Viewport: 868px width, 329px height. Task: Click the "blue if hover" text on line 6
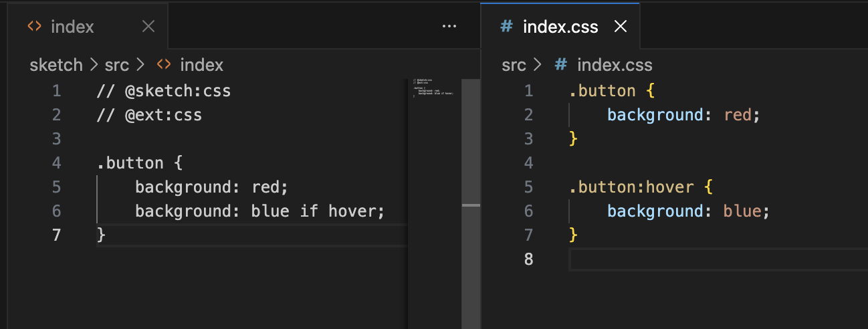[318, 211]
